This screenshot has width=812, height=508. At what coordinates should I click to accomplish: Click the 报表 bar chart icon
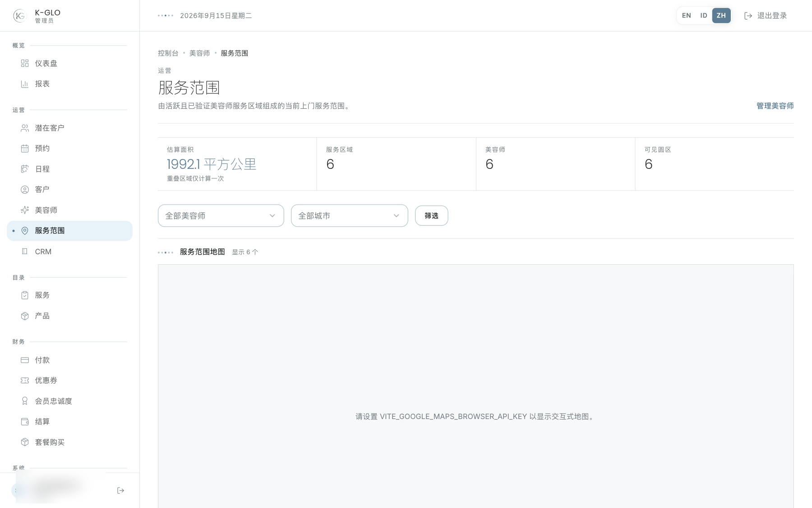(x=25, y=84)
